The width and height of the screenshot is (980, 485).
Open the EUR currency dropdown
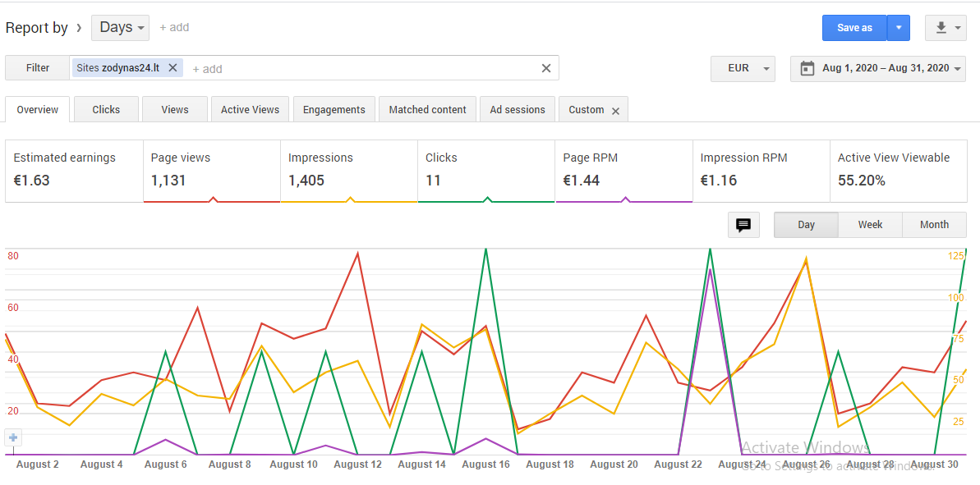click(x=743, y=69)
